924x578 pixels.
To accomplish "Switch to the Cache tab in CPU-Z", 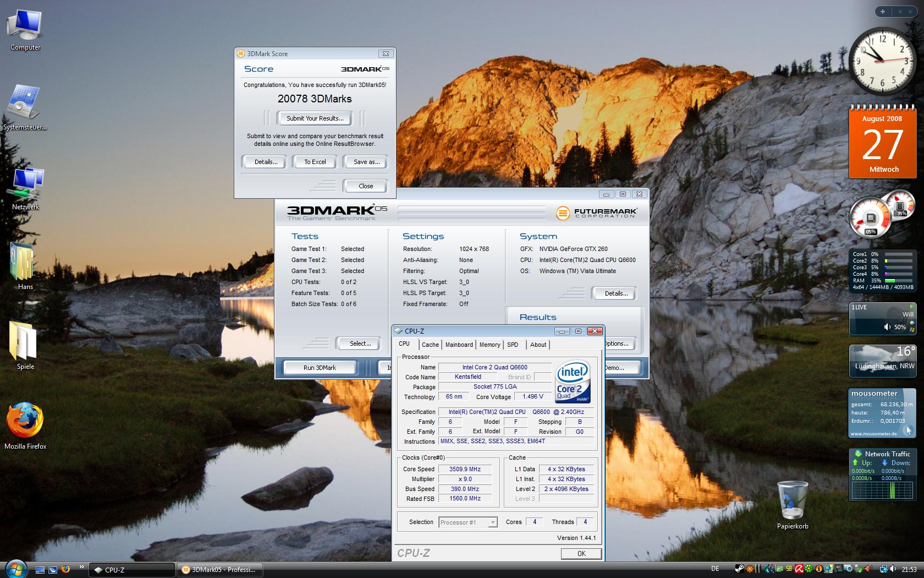I will click(x=430, y=345).
